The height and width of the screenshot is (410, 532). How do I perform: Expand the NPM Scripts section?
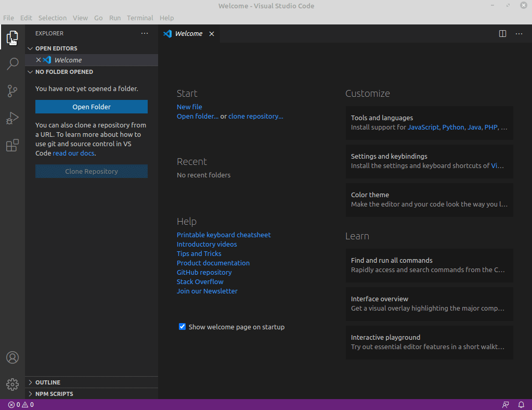tap(54, 394)
